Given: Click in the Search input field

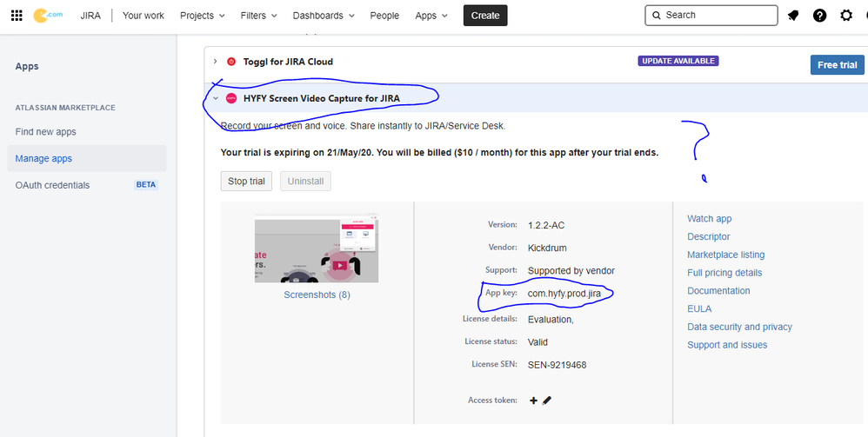Looking at the screenshot, I should (x=711, y=16).
